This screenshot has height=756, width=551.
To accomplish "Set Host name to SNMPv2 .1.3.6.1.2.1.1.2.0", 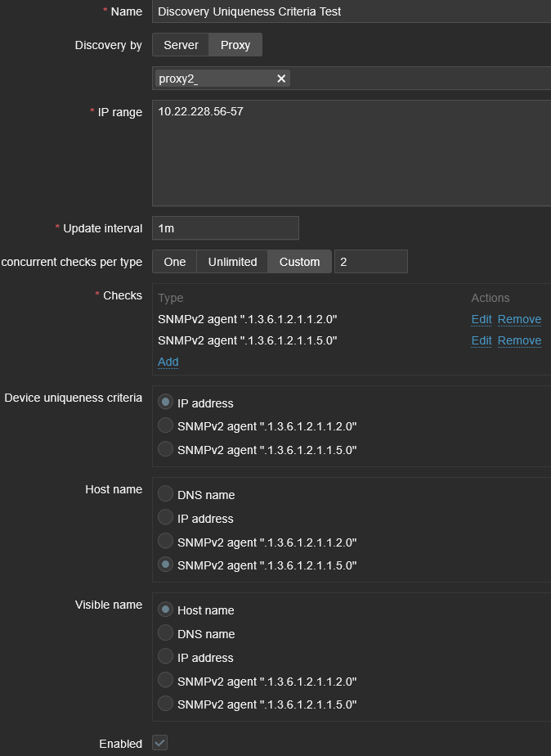I will point(166,542).
